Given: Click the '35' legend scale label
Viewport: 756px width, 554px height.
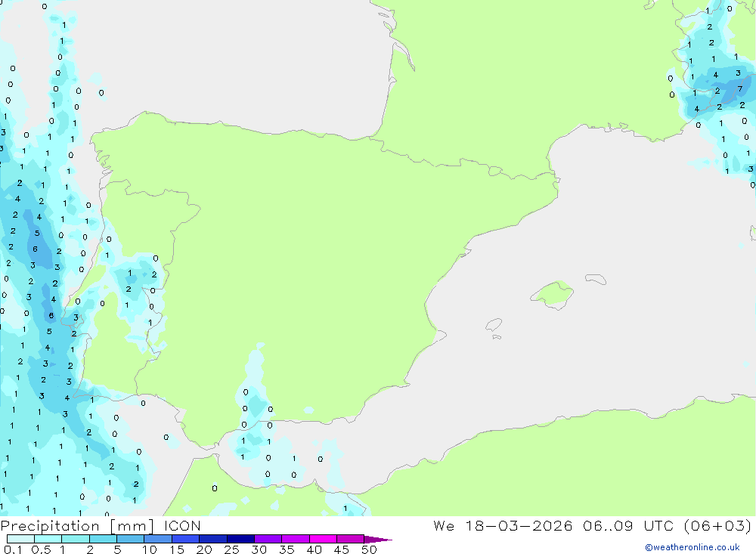Looking at the screenshot, I should pos(287,549).
